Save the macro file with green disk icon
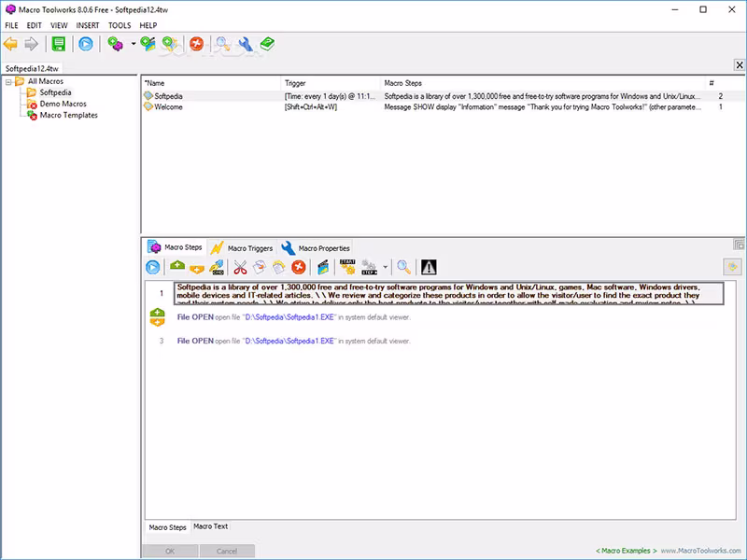This screenshot has width=747, height=560. point(59,44)
